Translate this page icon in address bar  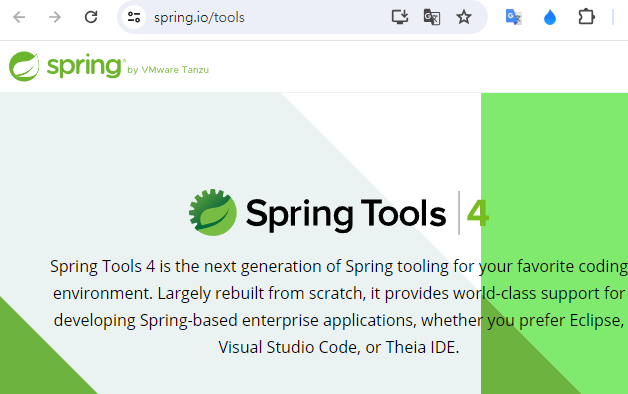(432, 17)
